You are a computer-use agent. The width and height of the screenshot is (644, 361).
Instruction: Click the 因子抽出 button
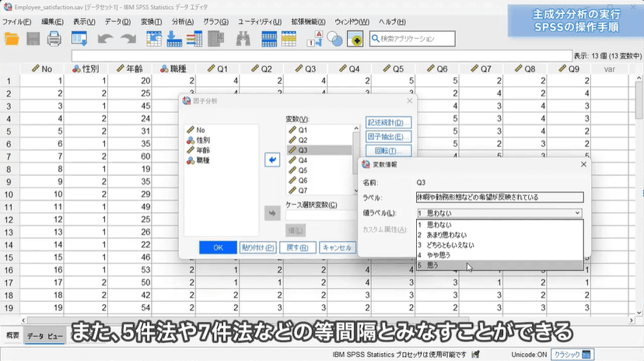tap(388, 136)
